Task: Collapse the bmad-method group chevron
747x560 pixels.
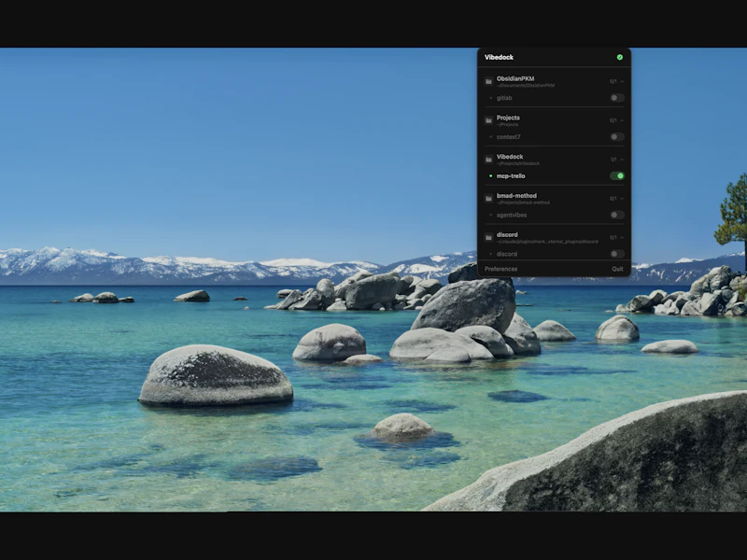Action: click(x=622, y=199)
